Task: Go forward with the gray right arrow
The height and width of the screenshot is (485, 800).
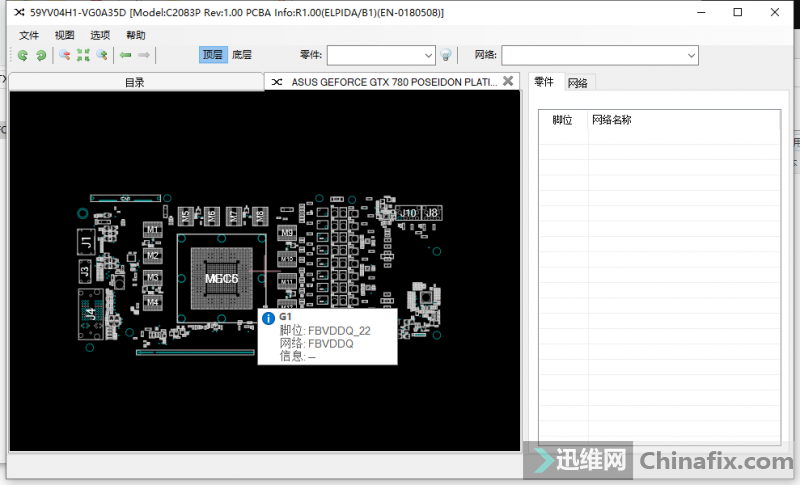Action: [x=144, y=55]
